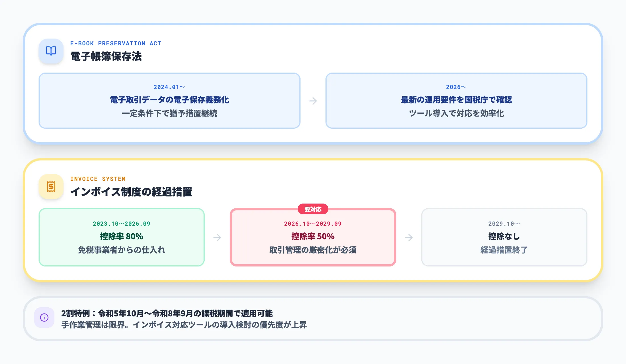Click arrow after the 80% deduction card
The height and width of the screenshot is (364, 626).
[217, 237]
